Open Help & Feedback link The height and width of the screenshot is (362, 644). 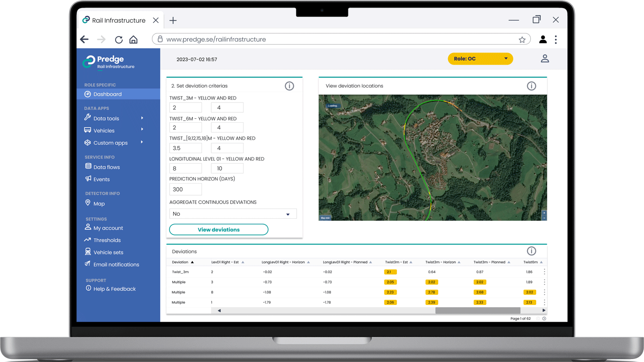pyautogui.click(x=115, y=289)
